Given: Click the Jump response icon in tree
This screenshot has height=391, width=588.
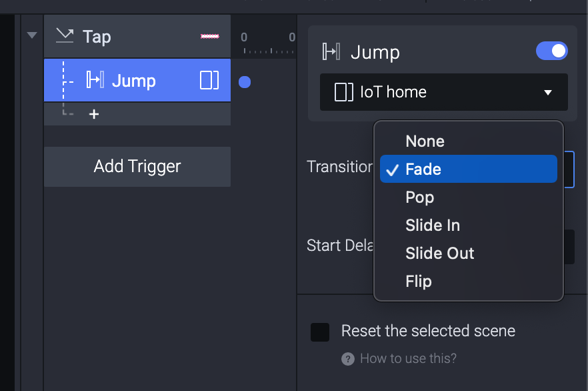Looking at the screenshot, I should pyautogui.click(x=96, y=81).
